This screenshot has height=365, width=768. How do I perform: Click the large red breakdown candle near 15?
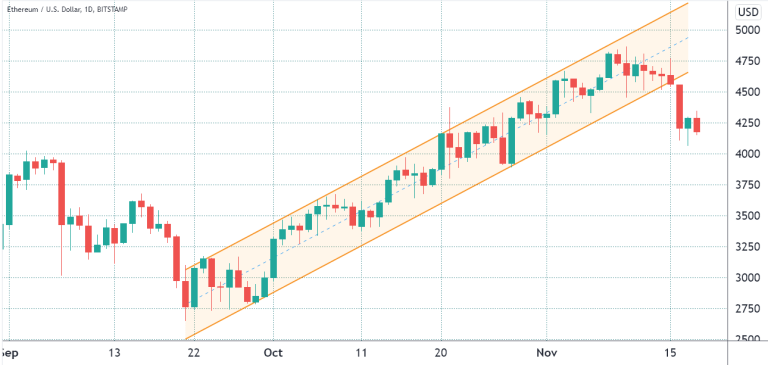coord(679,106)
